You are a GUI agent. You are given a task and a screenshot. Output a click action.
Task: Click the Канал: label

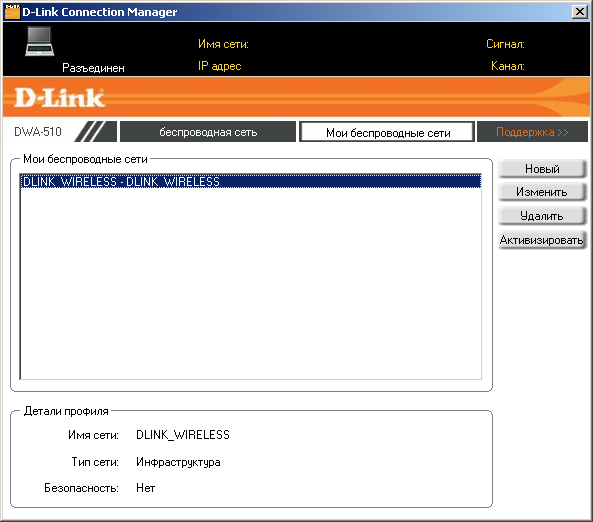(x=508, y=66)
